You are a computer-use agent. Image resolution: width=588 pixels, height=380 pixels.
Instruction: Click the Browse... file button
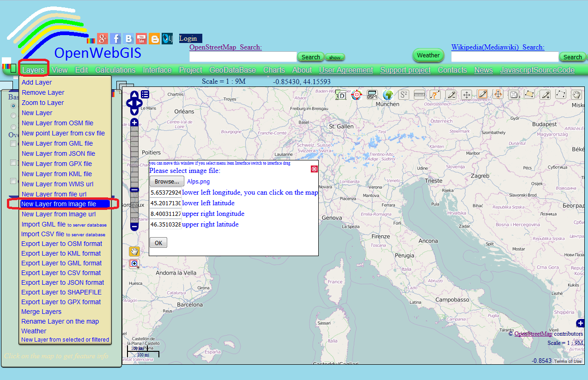coord(167,182)
